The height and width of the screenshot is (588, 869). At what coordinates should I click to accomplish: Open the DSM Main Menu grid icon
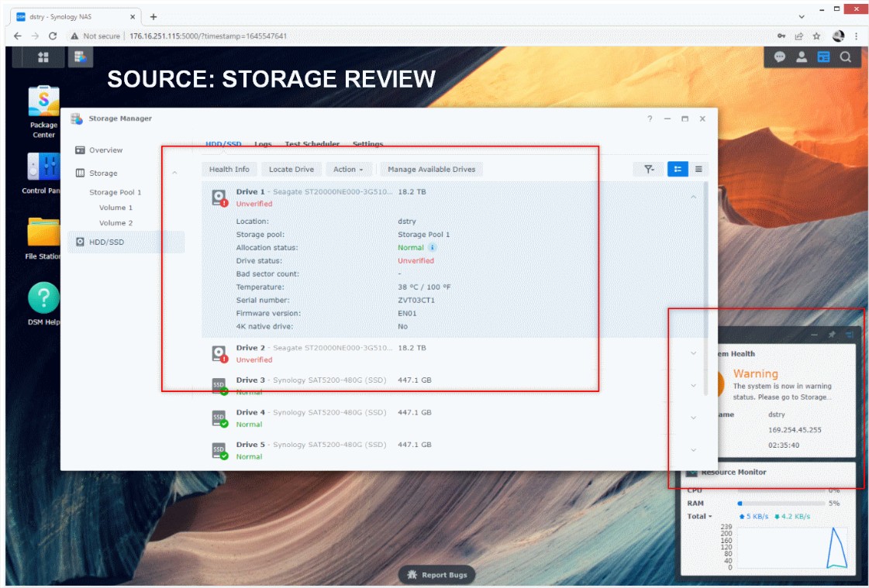tap(43, 57)
